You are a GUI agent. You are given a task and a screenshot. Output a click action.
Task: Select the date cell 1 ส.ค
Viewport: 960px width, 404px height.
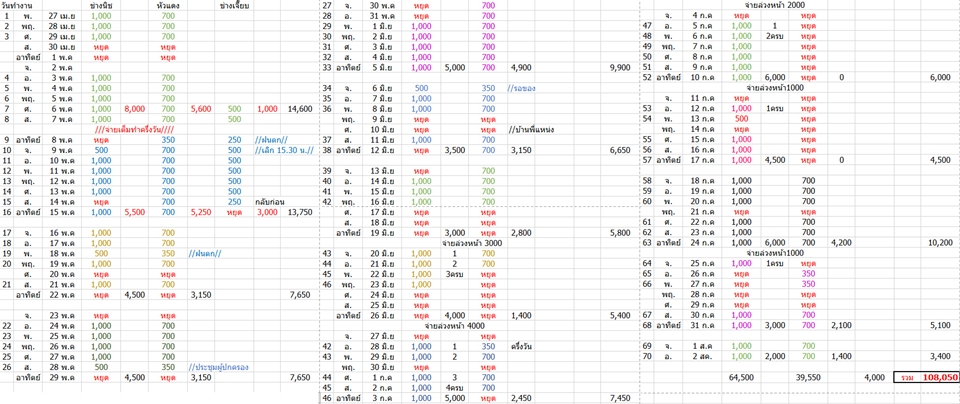(703, 347)
